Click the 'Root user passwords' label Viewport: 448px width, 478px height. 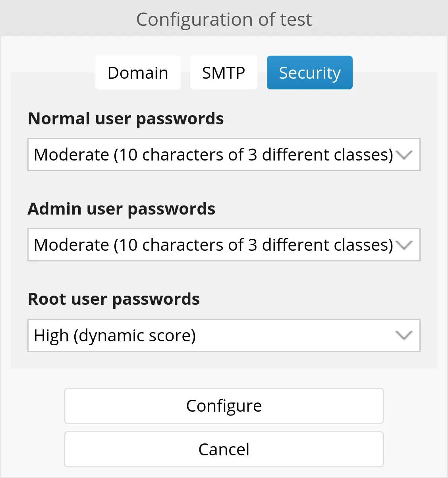coord(114,299)
